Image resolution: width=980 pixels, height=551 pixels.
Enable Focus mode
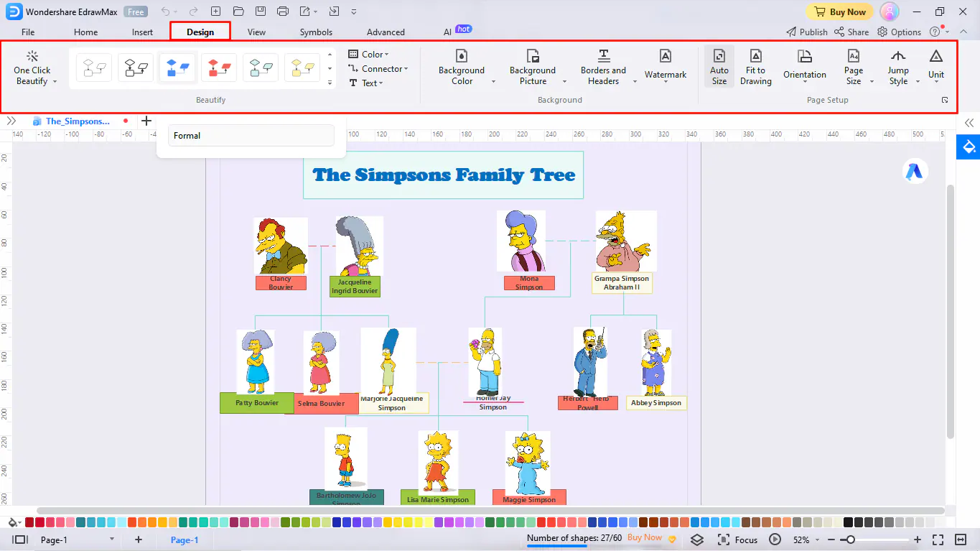coord(738,540)
